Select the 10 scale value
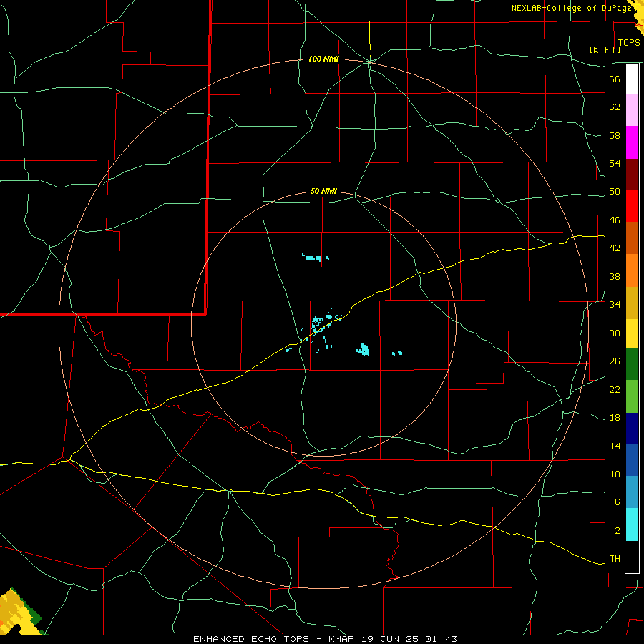 (x=615, y=474)
